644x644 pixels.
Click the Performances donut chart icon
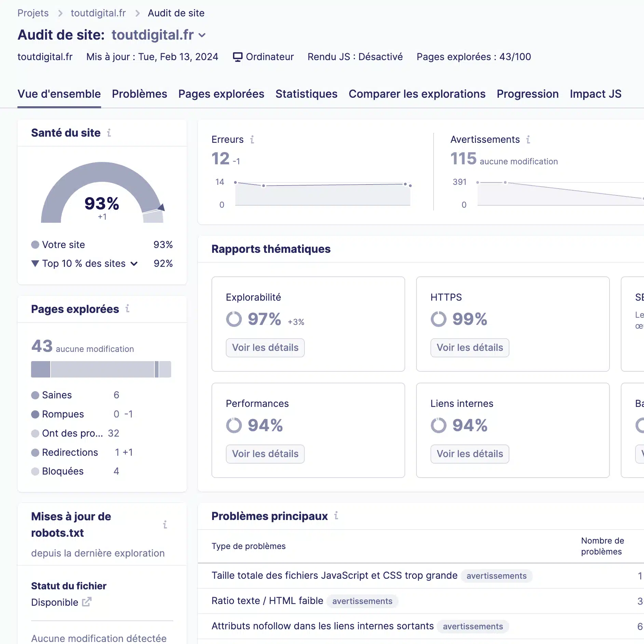coord(234,425)
